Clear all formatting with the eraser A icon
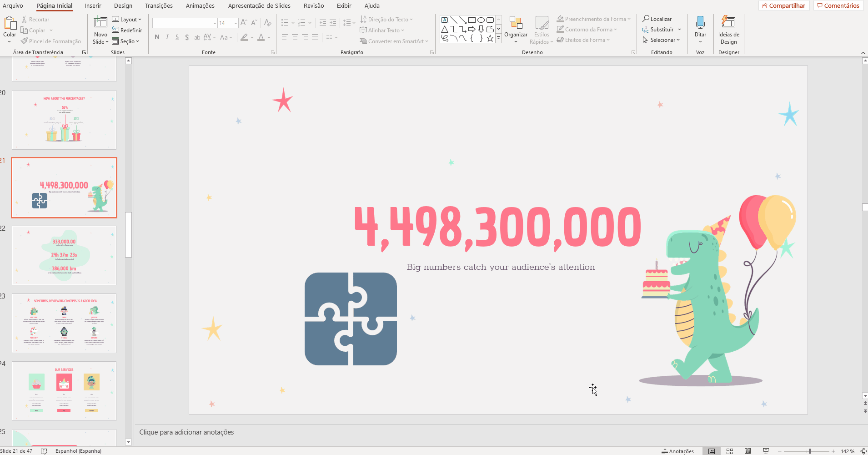868x455 pixels. pyautogui.click(x=268, y=23)
